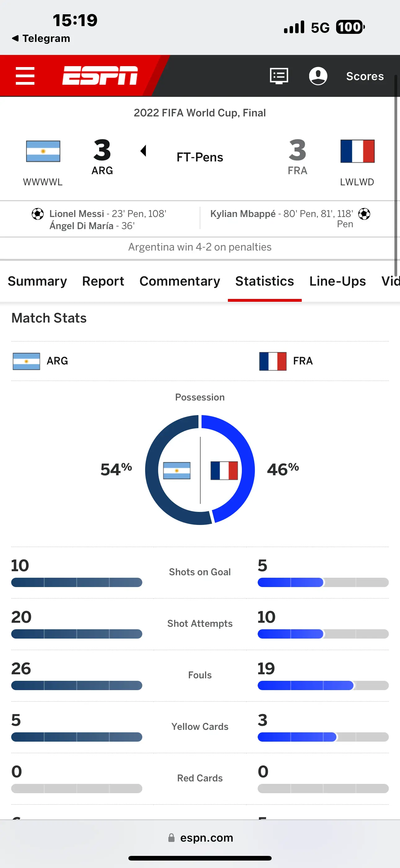Tap the ESPN logo
This screenshot has height=868, width=400.
pos(100,75)
